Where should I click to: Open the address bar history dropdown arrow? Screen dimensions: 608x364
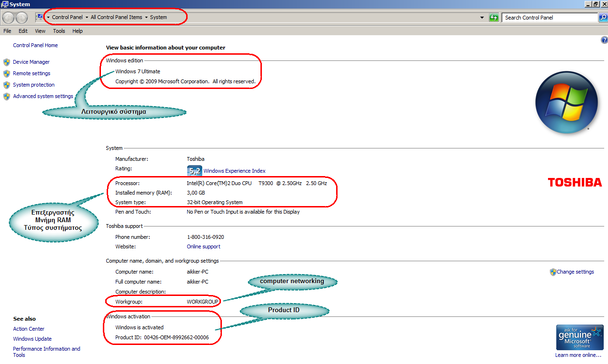483,18
